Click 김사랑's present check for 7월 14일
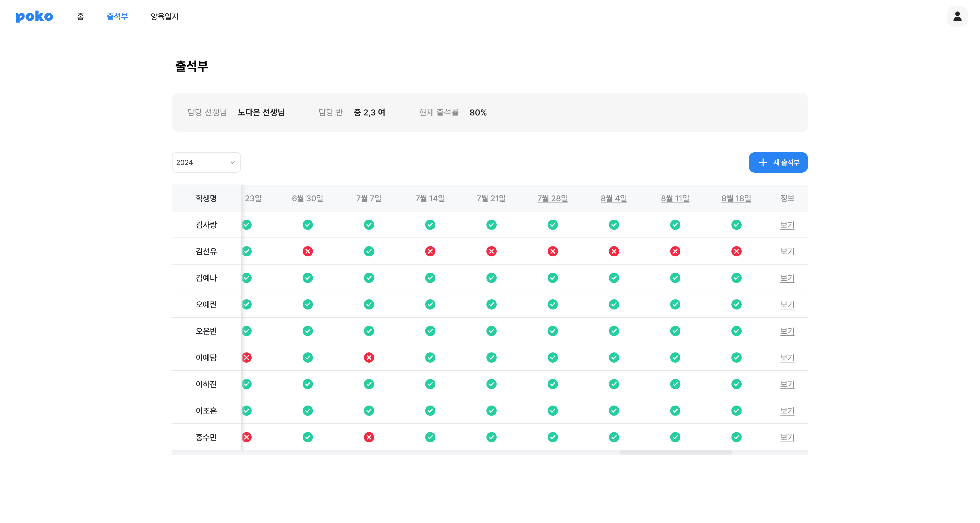The width and height of the screenshot is (980, 523). [430, 224]
